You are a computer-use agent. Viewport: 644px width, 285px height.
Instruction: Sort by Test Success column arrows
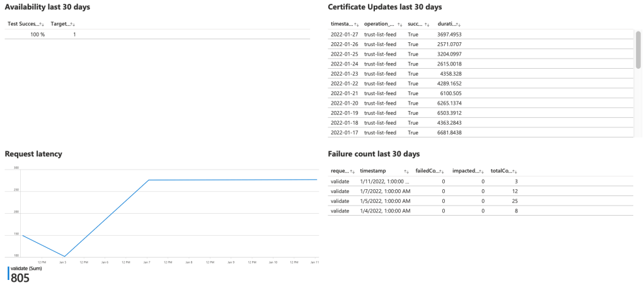[42, 24]
